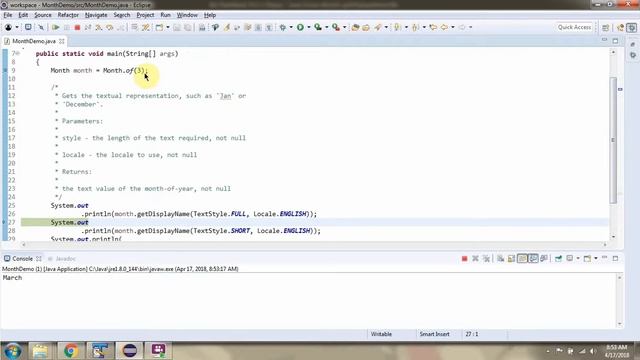Click the Run Last Tool icon with red toolbox

coord(336,27)
